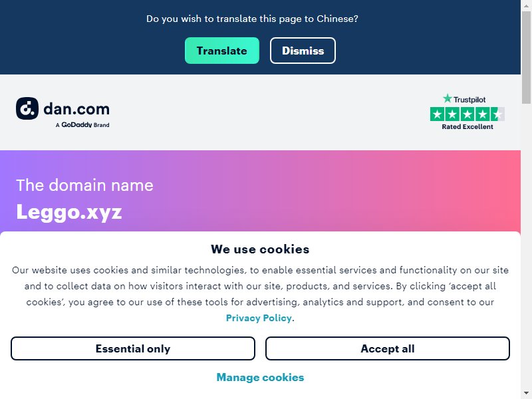
Task: Click the Leggo.xyz domain name heading
Action: point(69,212)
